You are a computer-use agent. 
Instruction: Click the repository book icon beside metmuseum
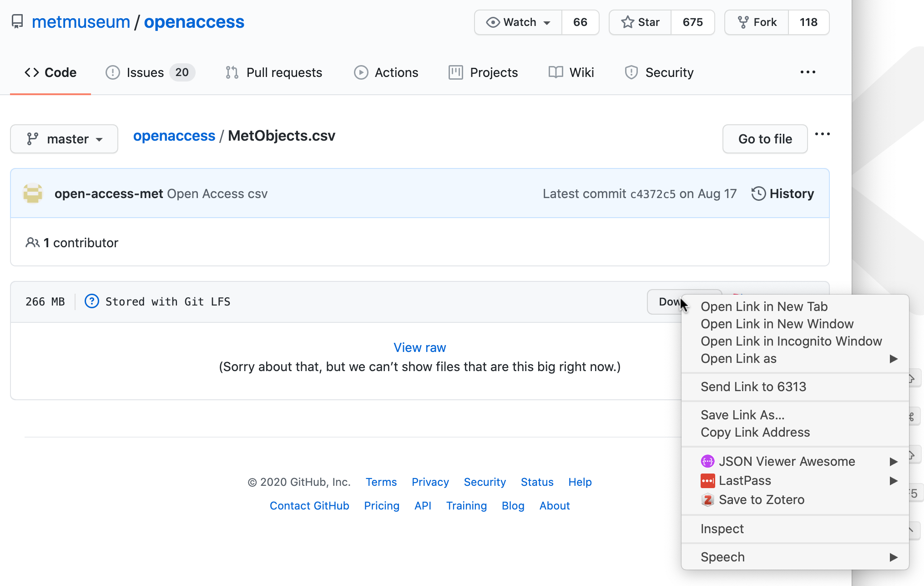click(x=17, y=21)
